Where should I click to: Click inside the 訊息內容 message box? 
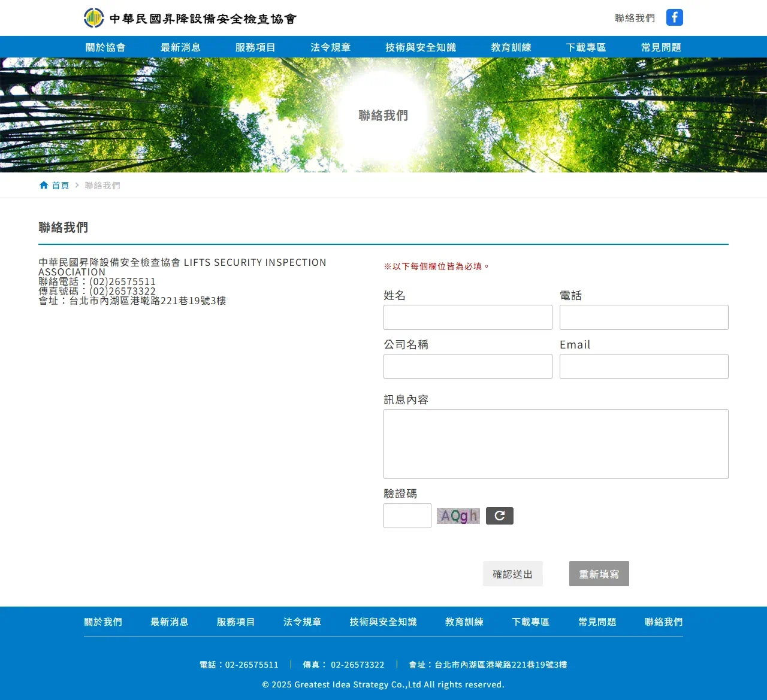[555, 444]
